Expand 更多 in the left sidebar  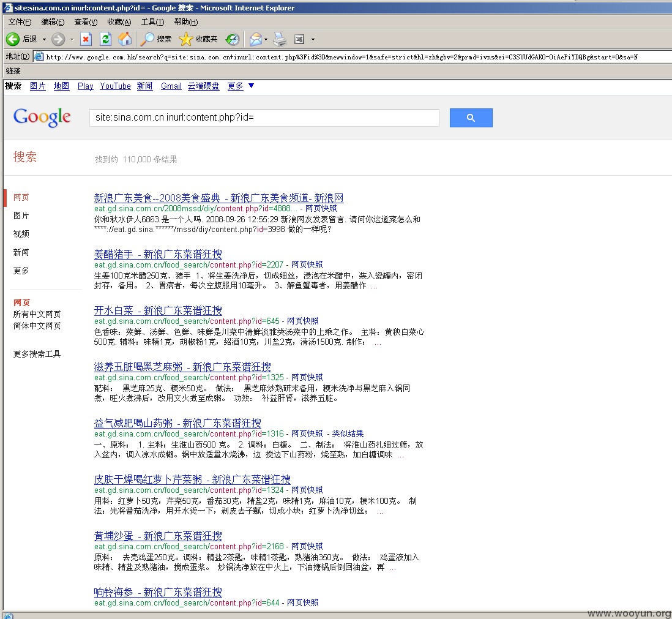pos(21,271)
